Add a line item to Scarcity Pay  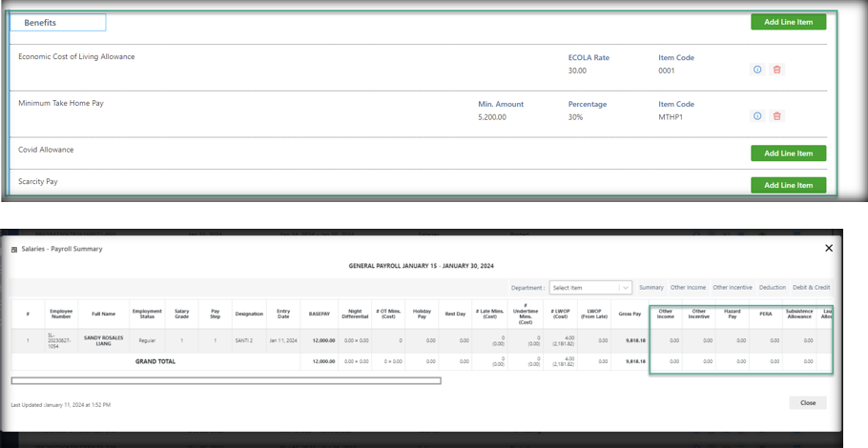(788, 185)
